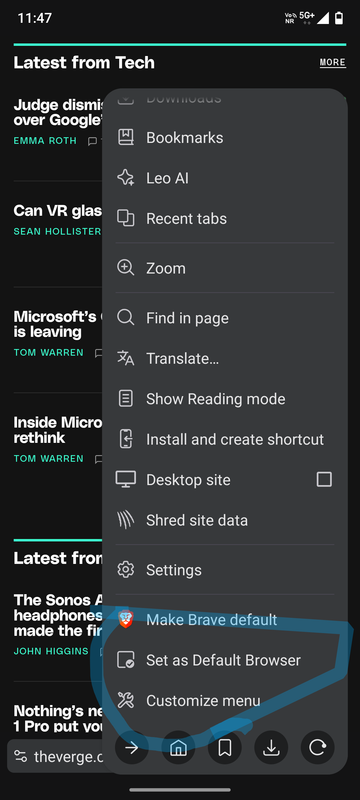
Task: Click the Find in page magnifier icon
Action: pos(125,318)
